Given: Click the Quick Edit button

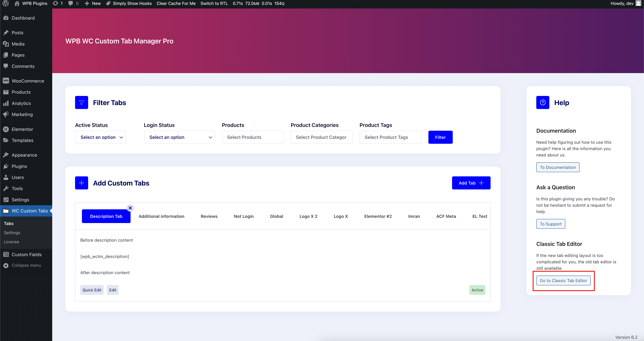Looking at the screenshot, I should click(92, 290).
